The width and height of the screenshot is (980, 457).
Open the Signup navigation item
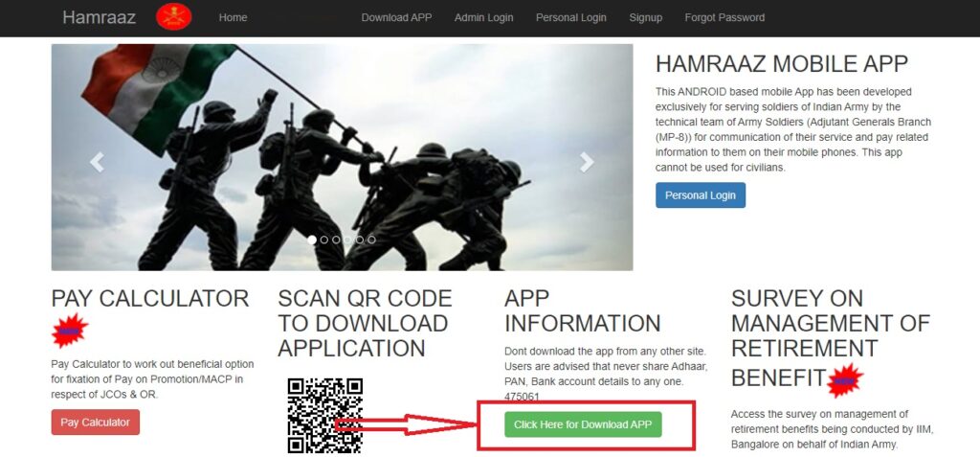(x=646, y=17)
